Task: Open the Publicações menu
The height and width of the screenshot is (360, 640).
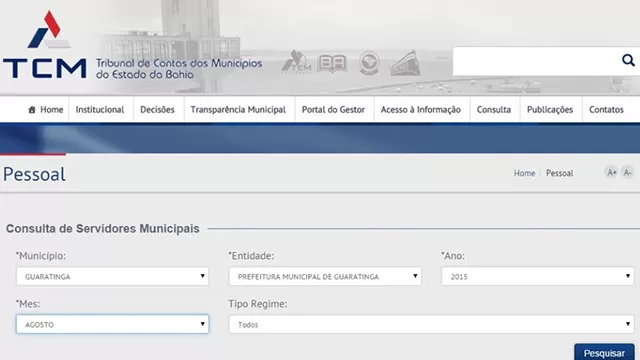Action: click(550, 109)
